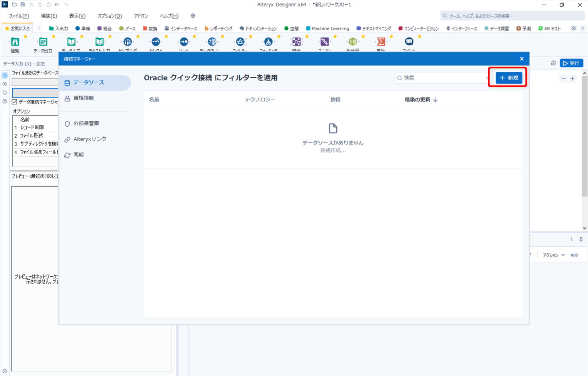The image size is (588, 376).
Task: Sort by テクノロジー column header
Action: click(x=260, y=100)
